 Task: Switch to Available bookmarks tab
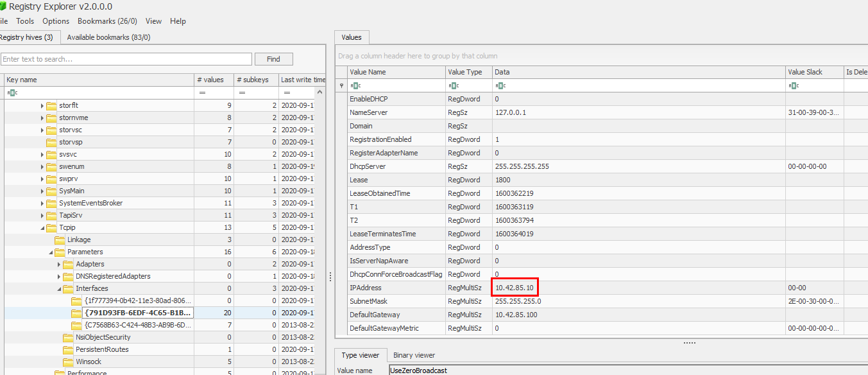pyautogui.click(x=108, y=37)
